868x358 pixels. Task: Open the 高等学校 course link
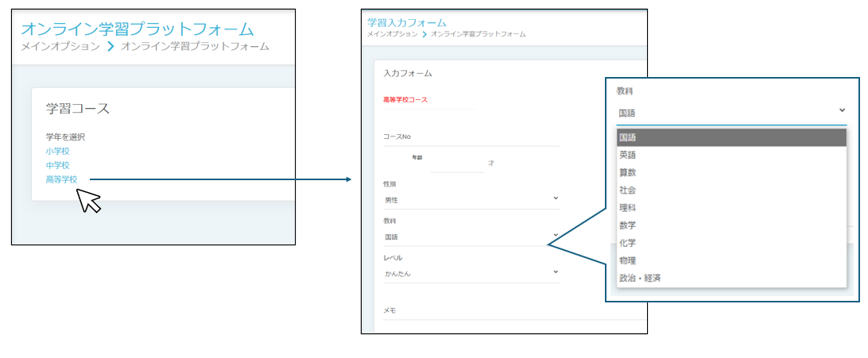(61, 179)
